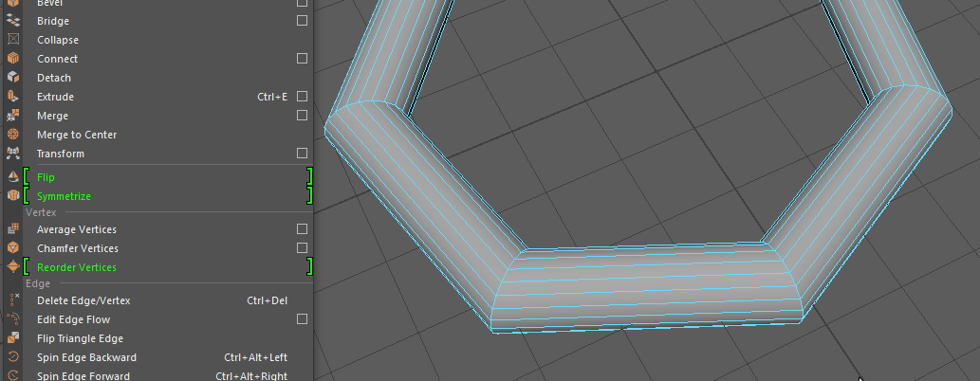Click the Merge icon
Screen dimensions: 980x381
coord(13,116)
